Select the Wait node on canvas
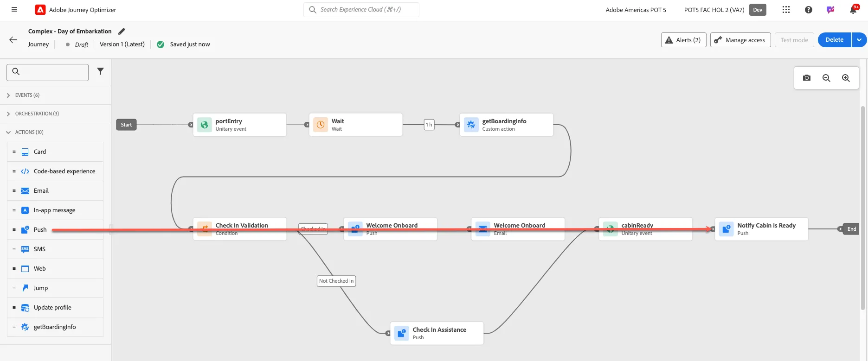This screenshot has height=361, width=868. click(x=356, y=125)
